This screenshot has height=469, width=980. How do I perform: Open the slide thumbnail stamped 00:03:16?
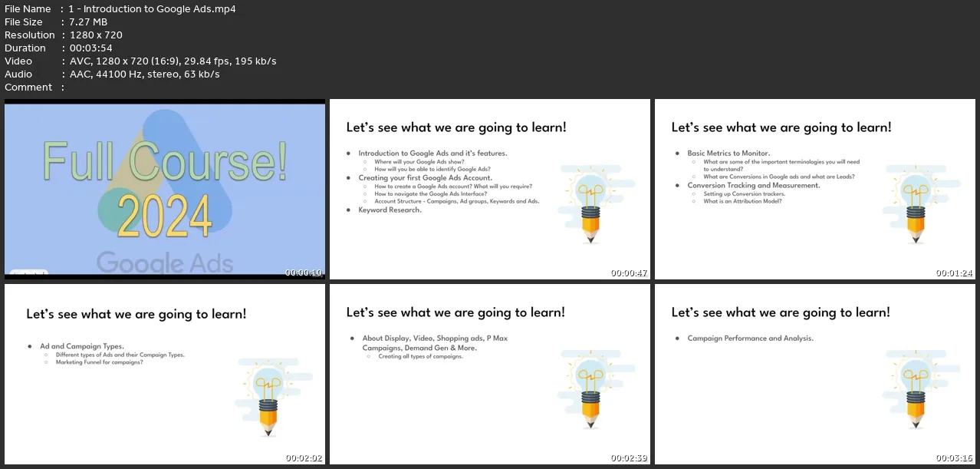click(814, 374)
